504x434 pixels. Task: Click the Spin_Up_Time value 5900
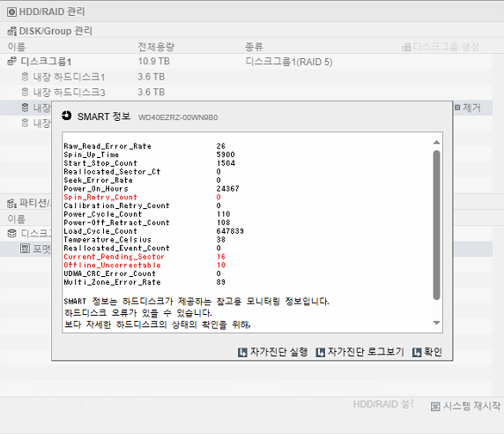(x=226, y=154)
